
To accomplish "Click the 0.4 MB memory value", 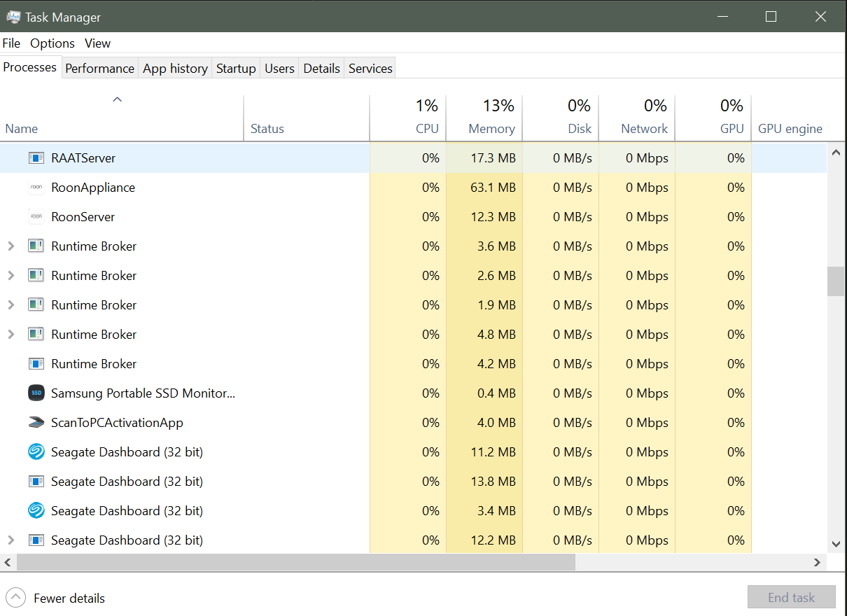I will 496,393.
